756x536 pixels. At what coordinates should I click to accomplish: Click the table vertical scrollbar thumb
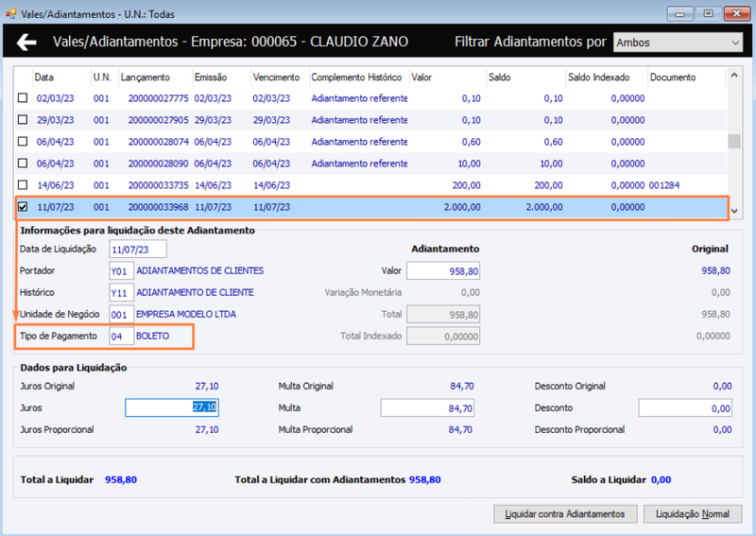click(x=734, y=141)
